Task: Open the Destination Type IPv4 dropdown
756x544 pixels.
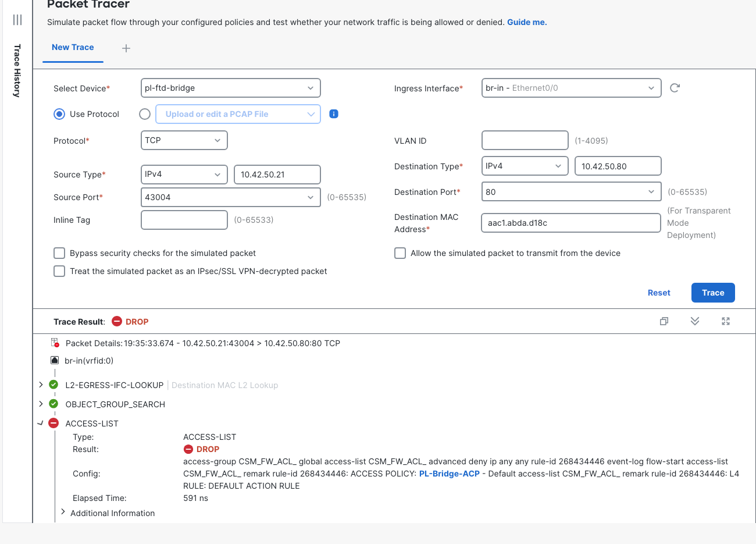Action: point(525,166)
